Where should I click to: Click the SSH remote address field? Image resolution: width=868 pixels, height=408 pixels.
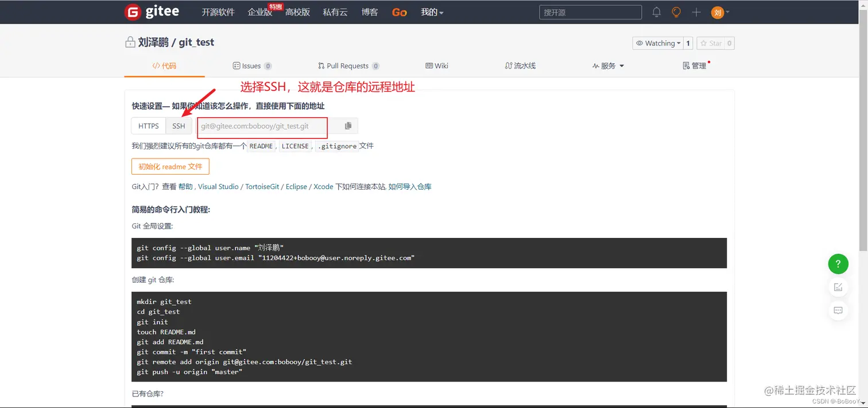262,126
